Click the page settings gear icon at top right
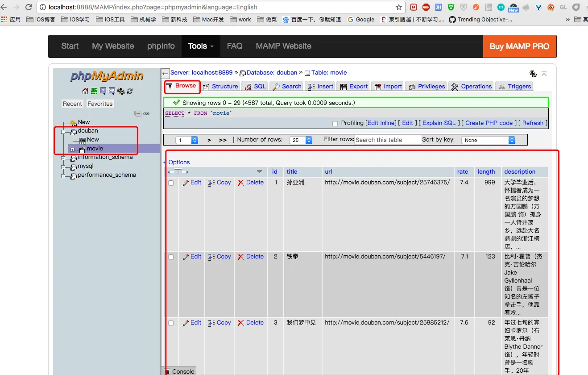588x375 pixels. click(x=533, y=74)
